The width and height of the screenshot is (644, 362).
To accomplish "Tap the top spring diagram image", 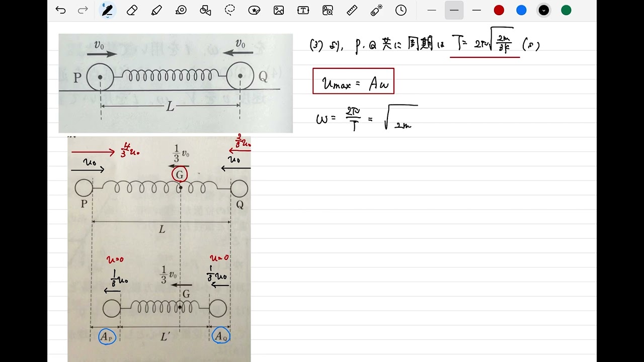I will pos(176,83).
